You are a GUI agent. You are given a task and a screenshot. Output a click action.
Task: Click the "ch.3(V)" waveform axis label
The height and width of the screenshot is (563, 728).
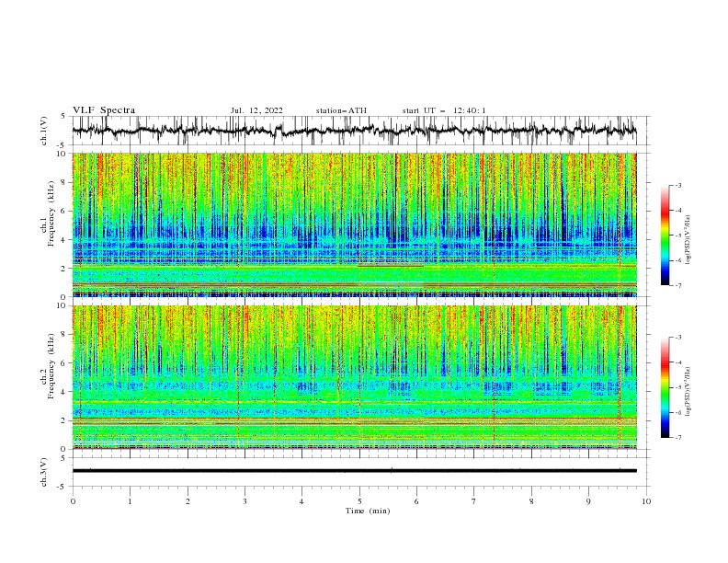click(x=44, y=472)
